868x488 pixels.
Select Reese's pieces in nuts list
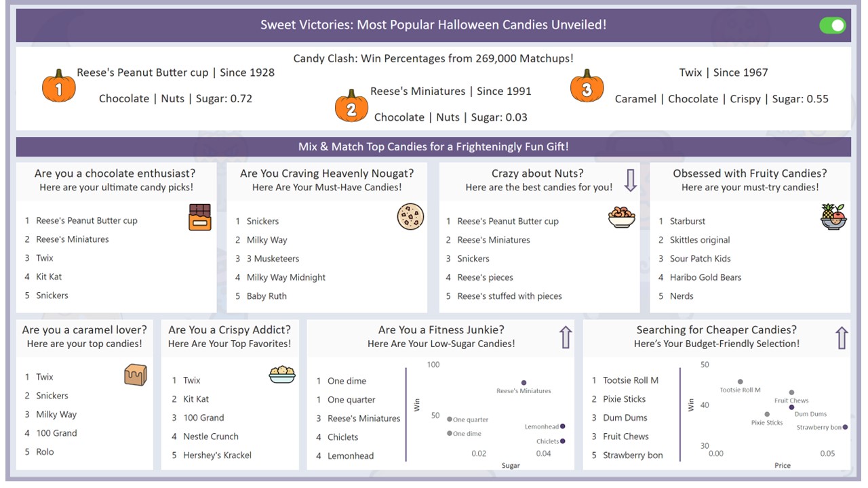[x=485, y=277]
